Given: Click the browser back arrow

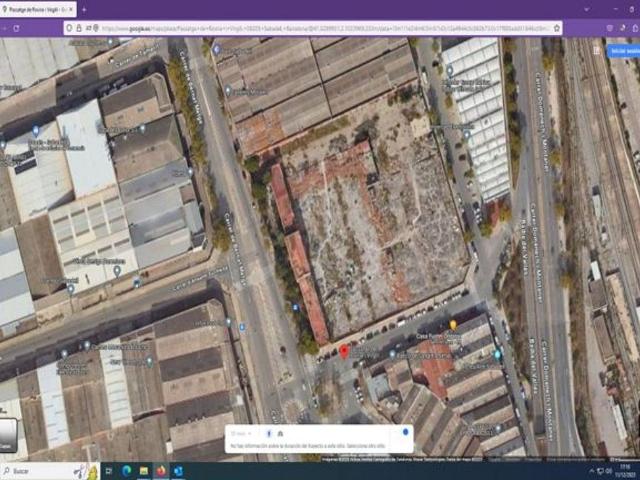Looking at the screenshot, I should pyautogui.click(x=4, y=28).
